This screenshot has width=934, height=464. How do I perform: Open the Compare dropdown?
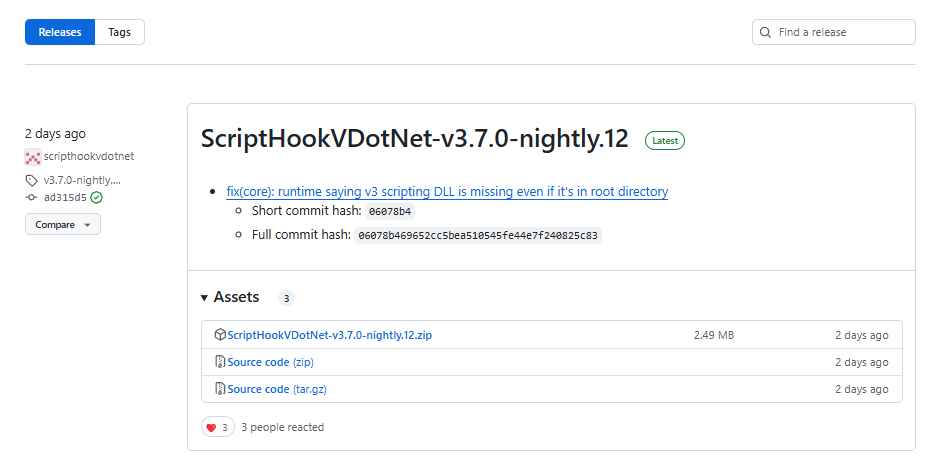pyautogui.click(x=63, y=225)
